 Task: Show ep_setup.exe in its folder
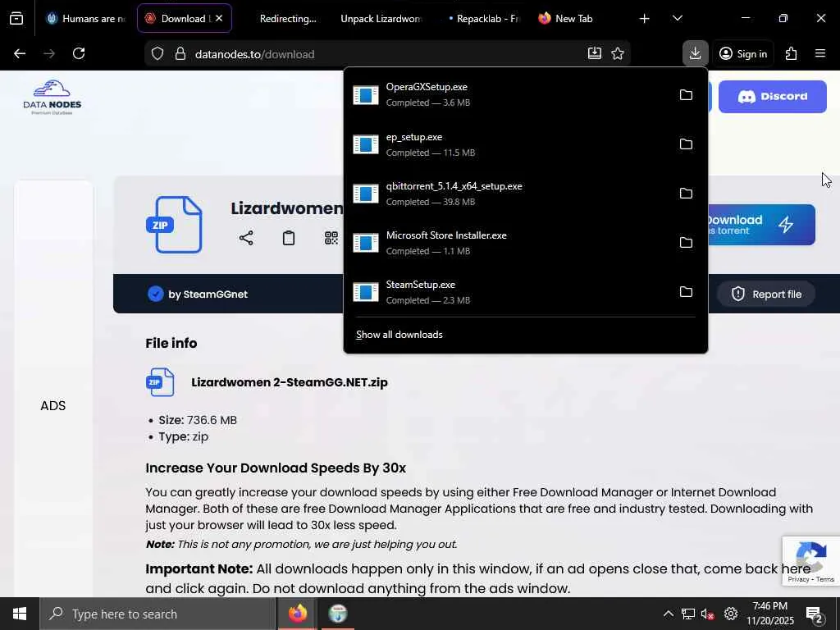[686, 144]
